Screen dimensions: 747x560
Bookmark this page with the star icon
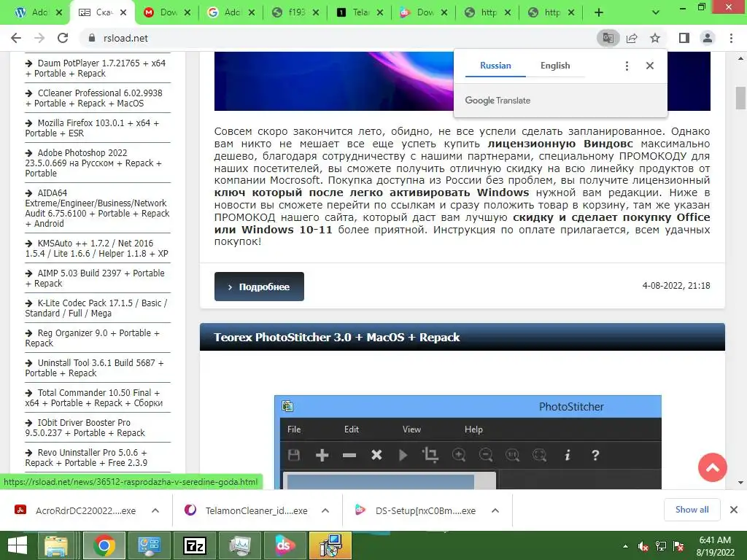point(655,38)
